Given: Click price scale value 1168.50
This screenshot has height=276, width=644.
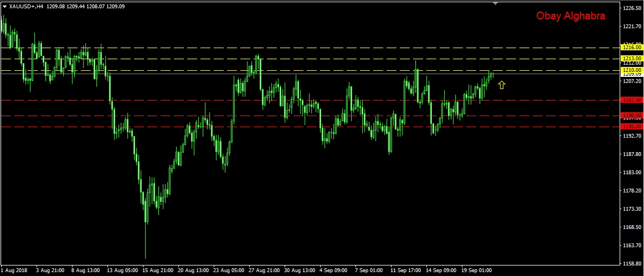Looking at the screenshot, I should (x=632, y=227).
